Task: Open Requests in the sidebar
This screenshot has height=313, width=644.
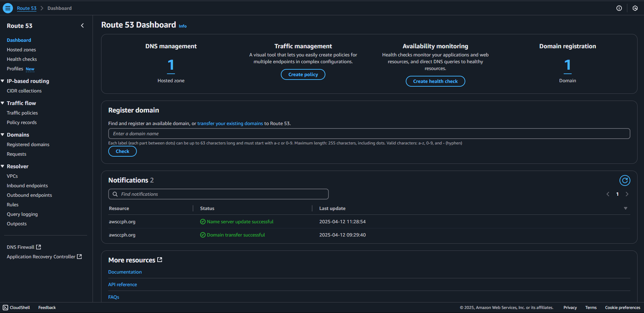Action: tap(16, 154)
